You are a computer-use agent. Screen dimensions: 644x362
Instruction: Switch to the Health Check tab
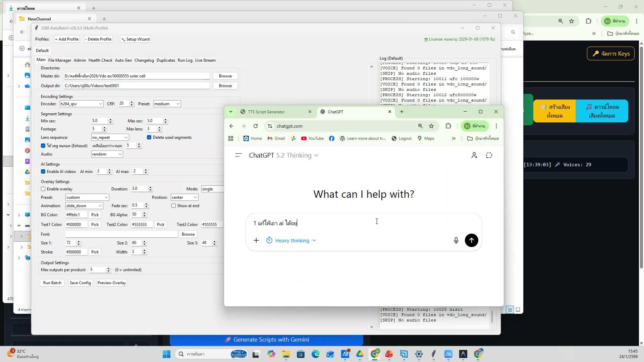pos(100,60)
